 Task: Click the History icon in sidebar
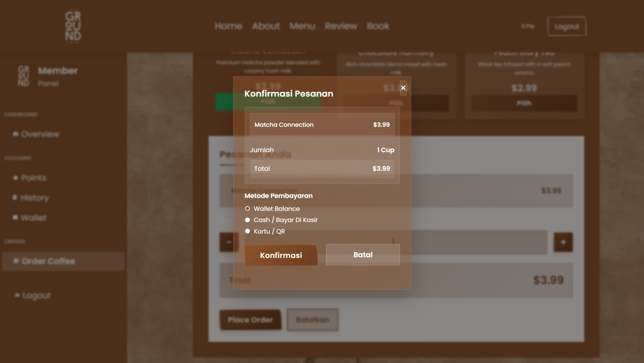(x=15, y=198)
